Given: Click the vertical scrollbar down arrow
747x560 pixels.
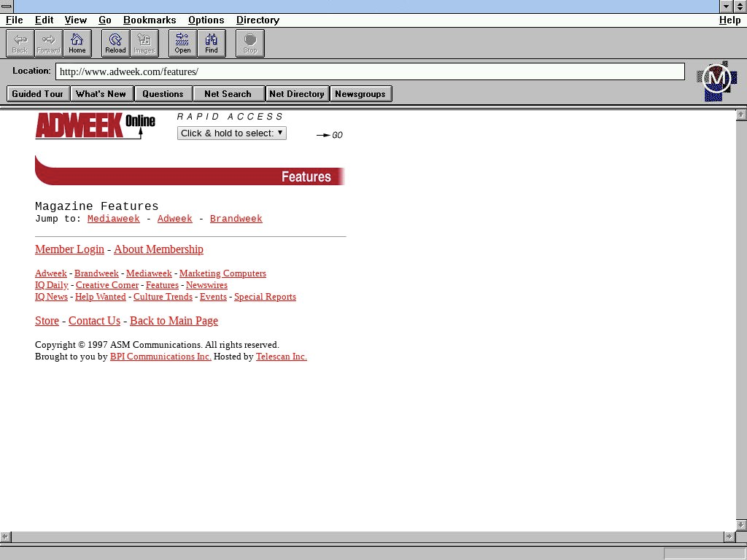Looking at the screenshot, I should (x=741, y=525).
